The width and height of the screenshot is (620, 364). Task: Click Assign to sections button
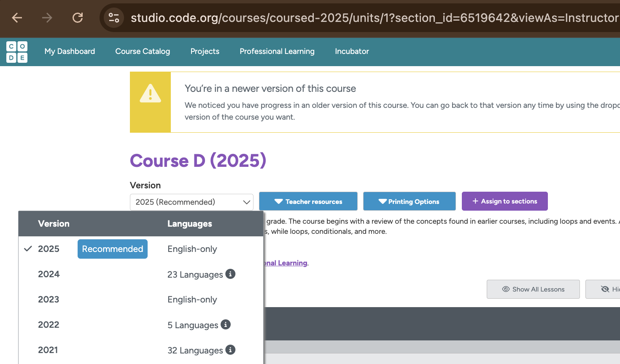(505, 201)
